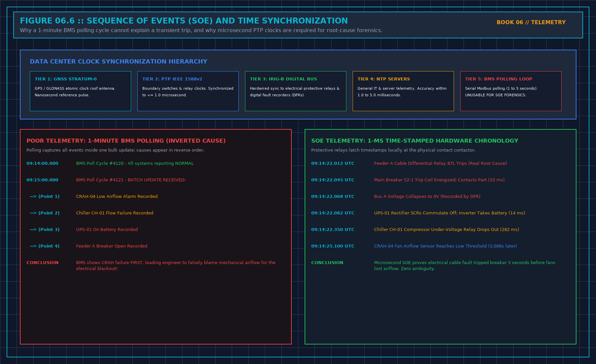Select timestamp 09:14:22.082 UTC
Image resolution: width=596 pixels, height=364 pixels.
tap(333, 213)
